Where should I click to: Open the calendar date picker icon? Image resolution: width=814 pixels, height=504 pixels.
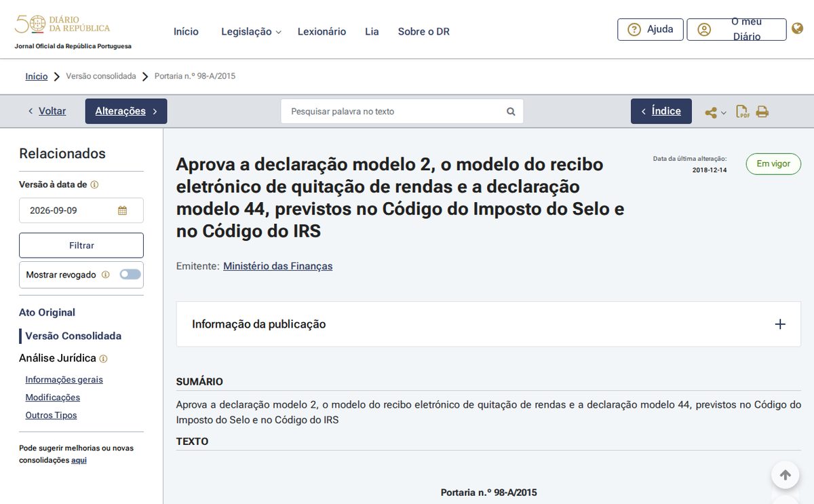pyautogui.click(x=122, y=210)
